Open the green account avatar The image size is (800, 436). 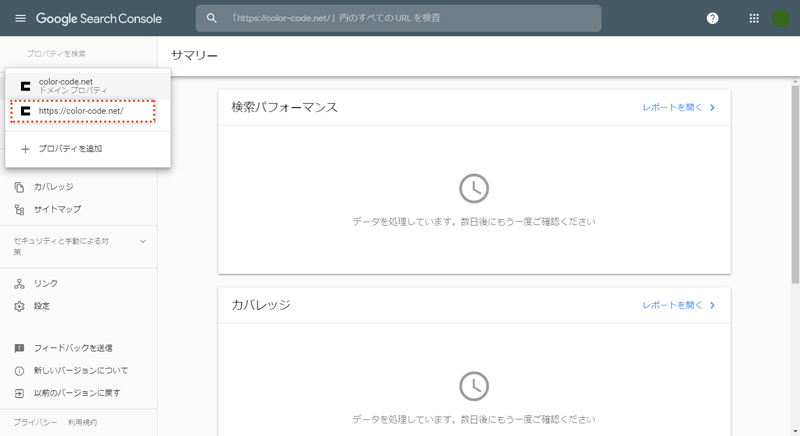(x=781, y=18)
